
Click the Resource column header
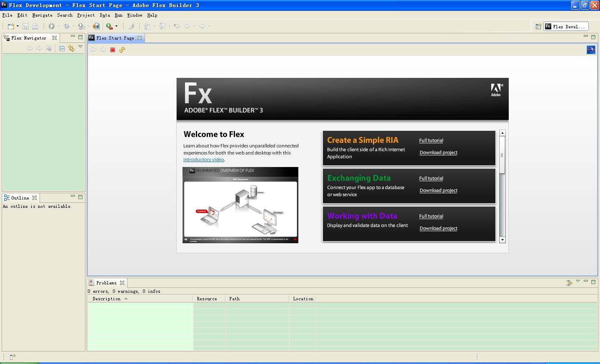tap(209, 299)
